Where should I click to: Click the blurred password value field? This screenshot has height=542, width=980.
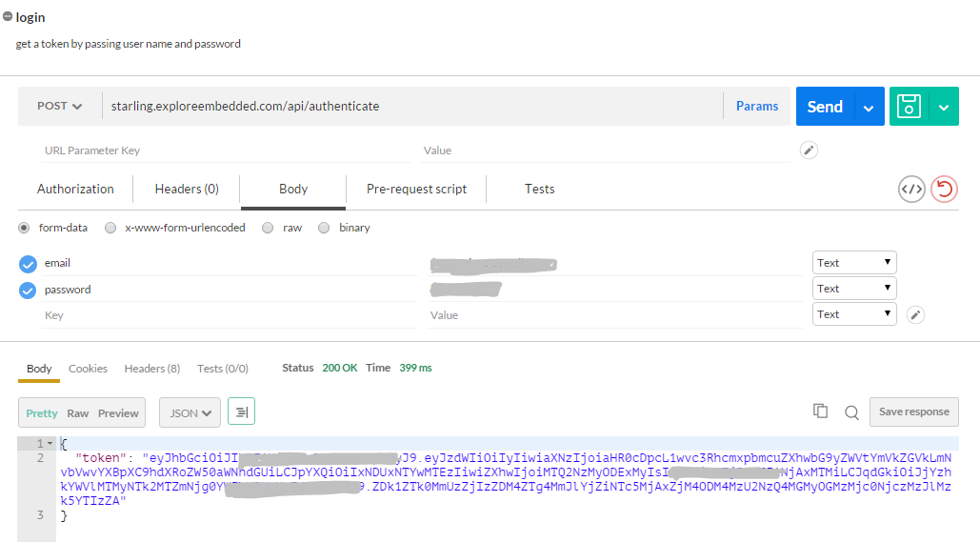click(x=615, y=290)
